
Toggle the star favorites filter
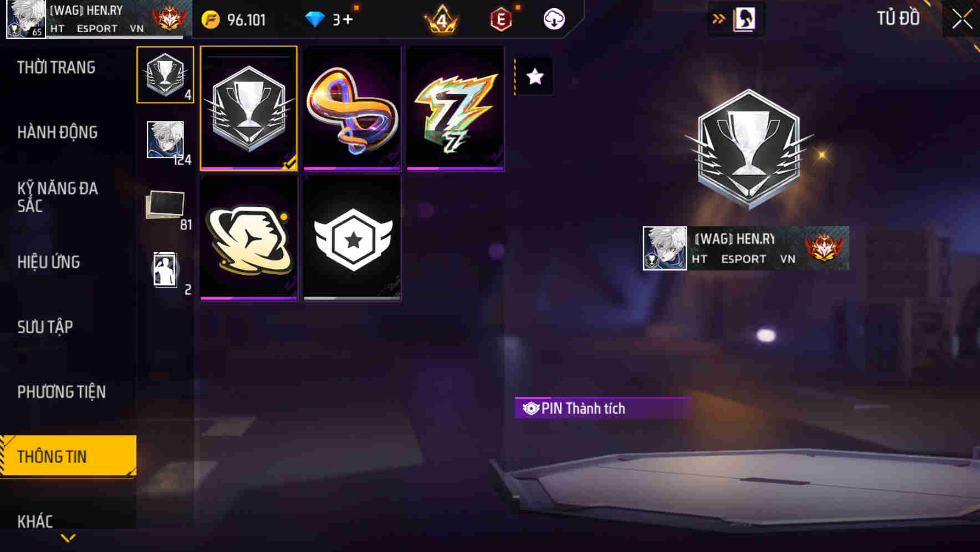[534, 76]
